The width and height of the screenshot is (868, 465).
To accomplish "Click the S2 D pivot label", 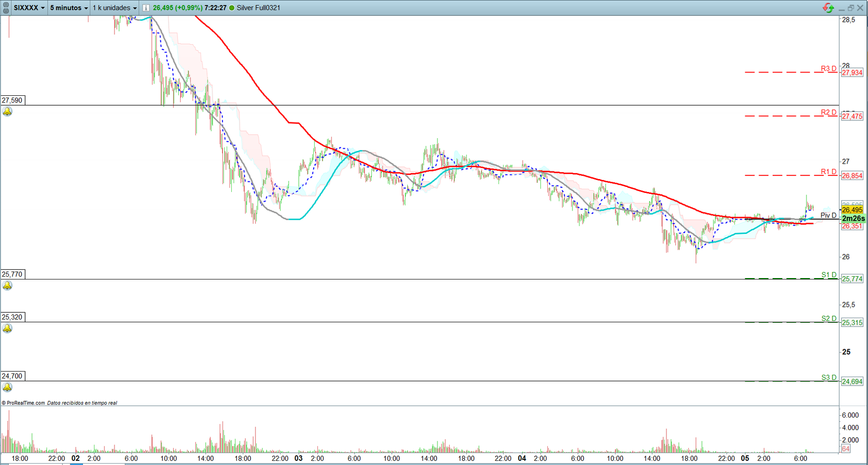I will pyautogui.click(x=829, y=319).
